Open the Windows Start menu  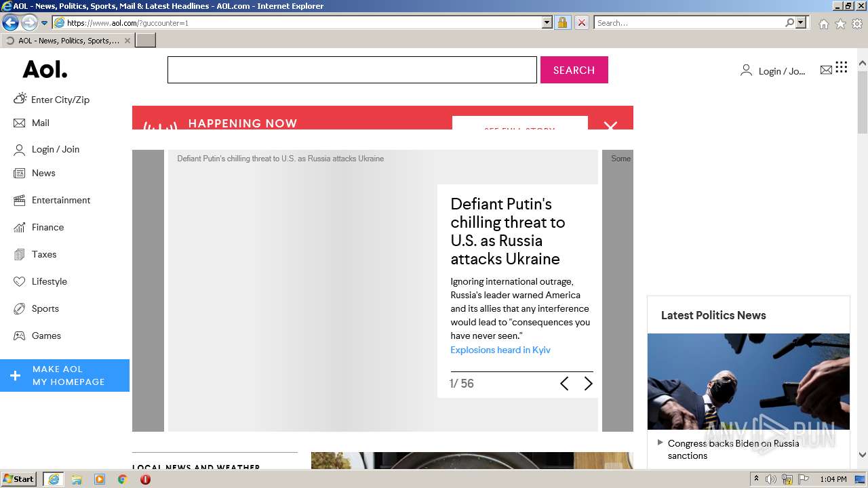click(x=19, y=479)
